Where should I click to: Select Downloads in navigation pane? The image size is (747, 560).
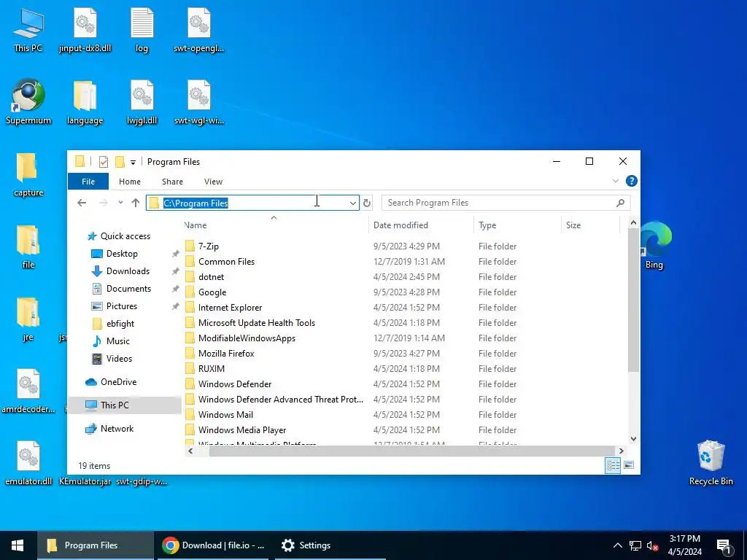point(128,271)
